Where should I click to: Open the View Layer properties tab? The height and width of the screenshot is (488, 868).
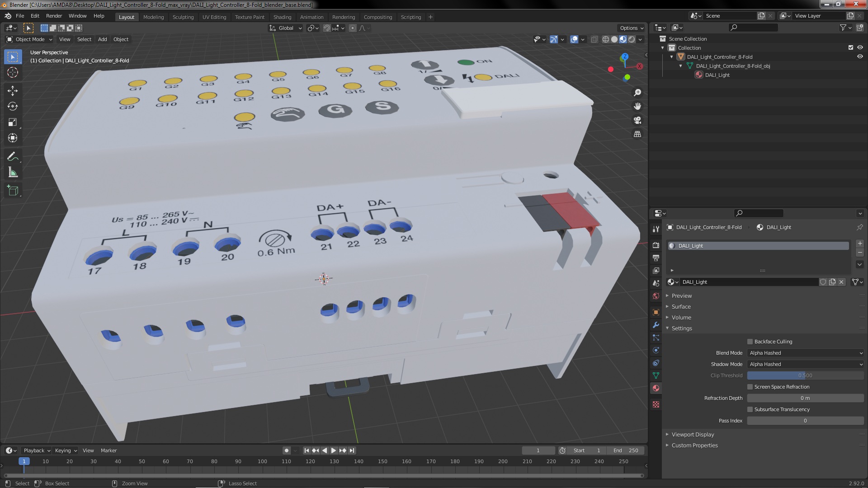point(656,271)
